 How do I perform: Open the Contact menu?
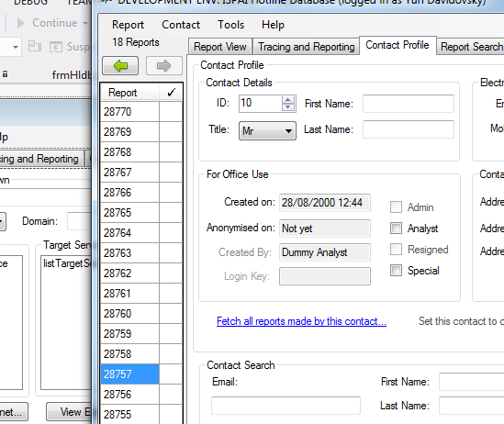181,25
